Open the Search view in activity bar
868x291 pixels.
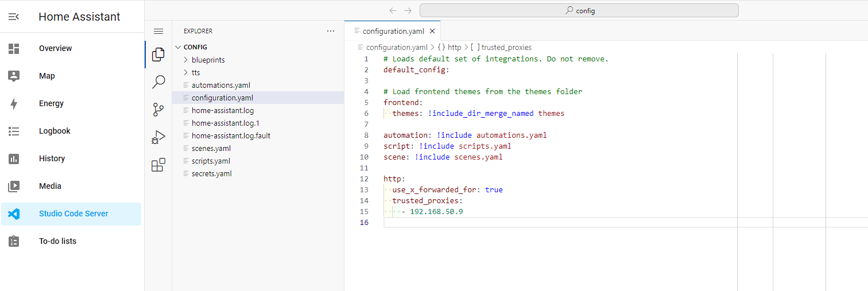pyautogui.click(x=158, y=82)
